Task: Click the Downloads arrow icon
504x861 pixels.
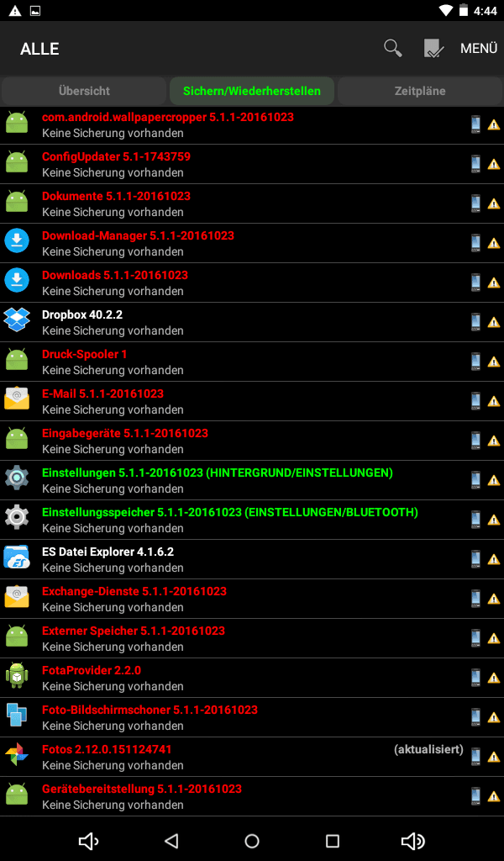Action: (17, 280)
